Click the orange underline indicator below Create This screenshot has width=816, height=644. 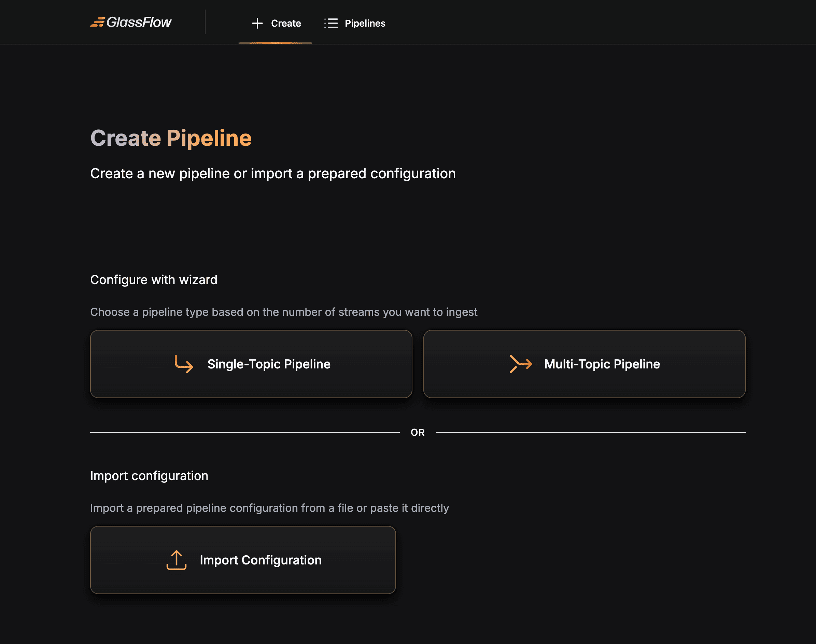(276, 43)
